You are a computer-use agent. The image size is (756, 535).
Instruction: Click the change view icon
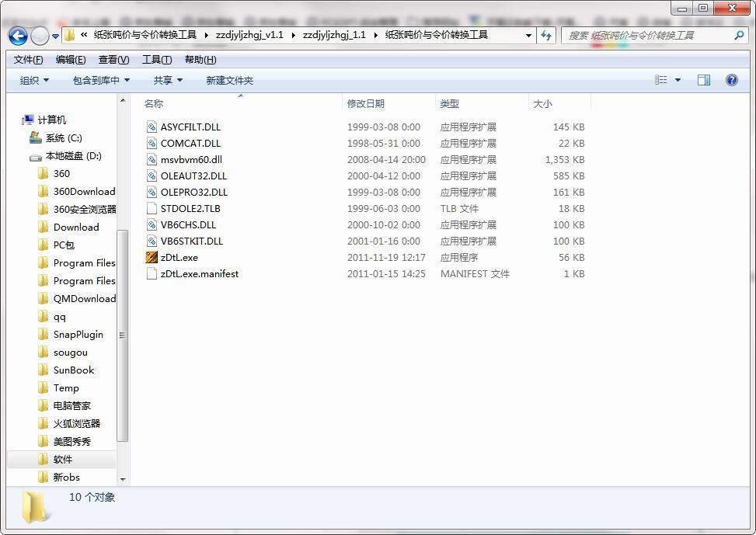pos(661,80)
